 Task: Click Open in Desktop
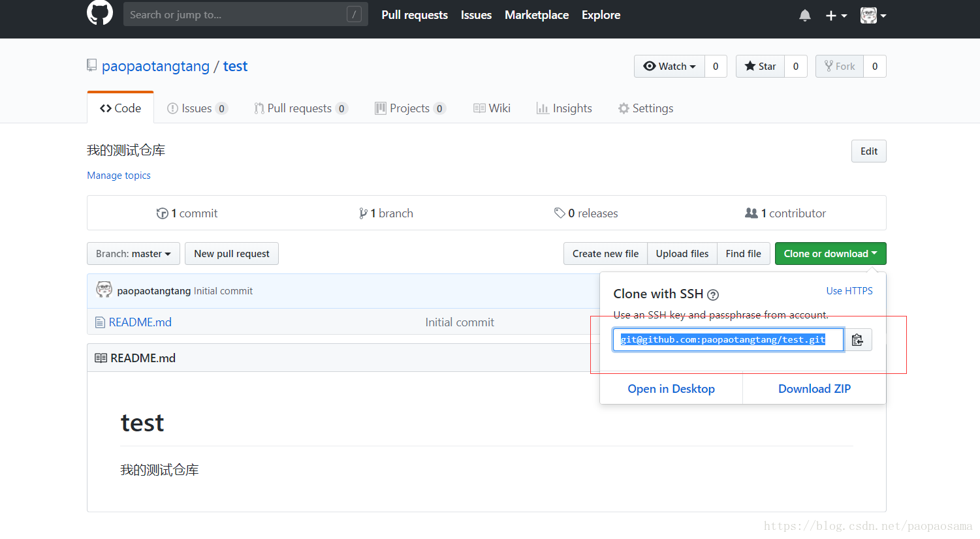coord(671,389)
